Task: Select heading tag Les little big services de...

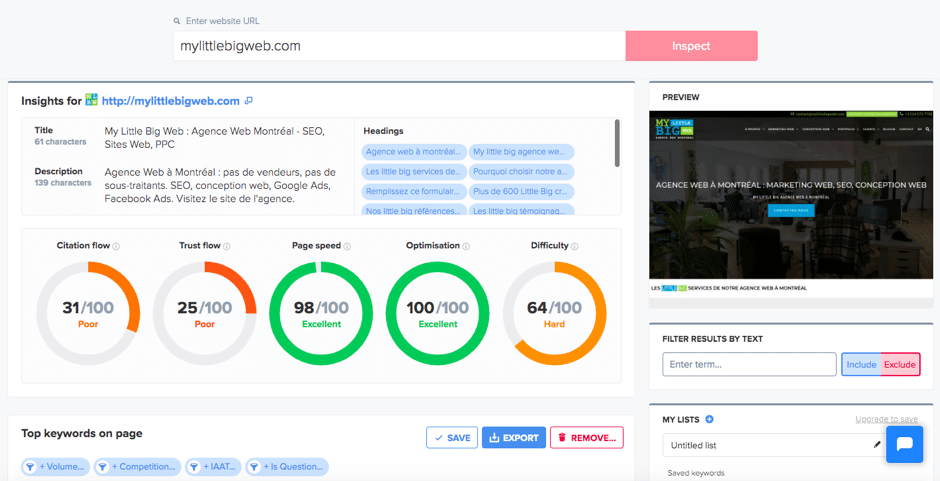Action: click(414, 172)
